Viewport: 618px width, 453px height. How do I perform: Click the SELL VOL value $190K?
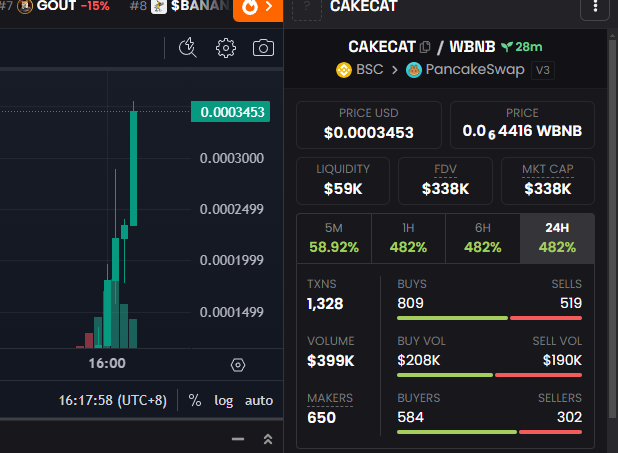(562, 360)
